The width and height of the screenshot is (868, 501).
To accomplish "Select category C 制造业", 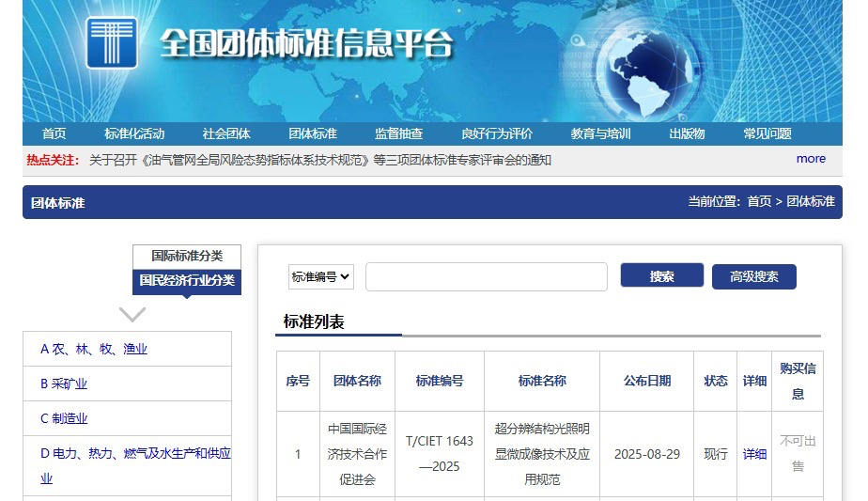I will click(64, 418).
